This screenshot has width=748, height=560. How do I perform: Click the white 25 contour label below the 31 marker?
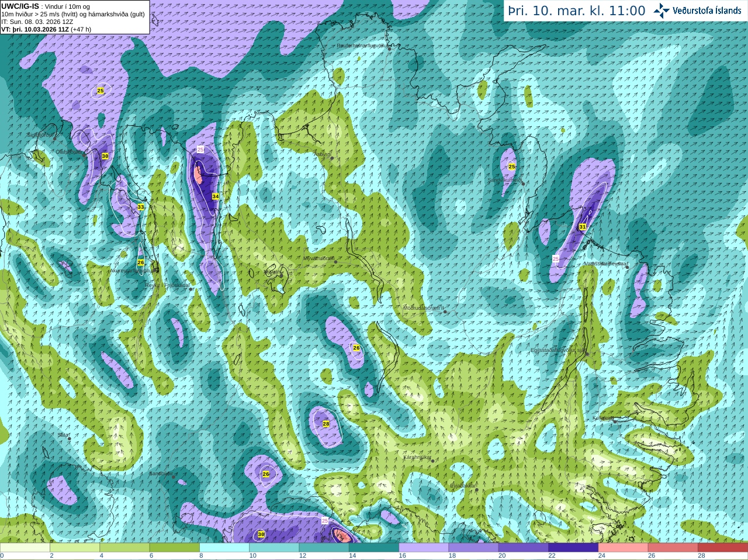[556, 258]
